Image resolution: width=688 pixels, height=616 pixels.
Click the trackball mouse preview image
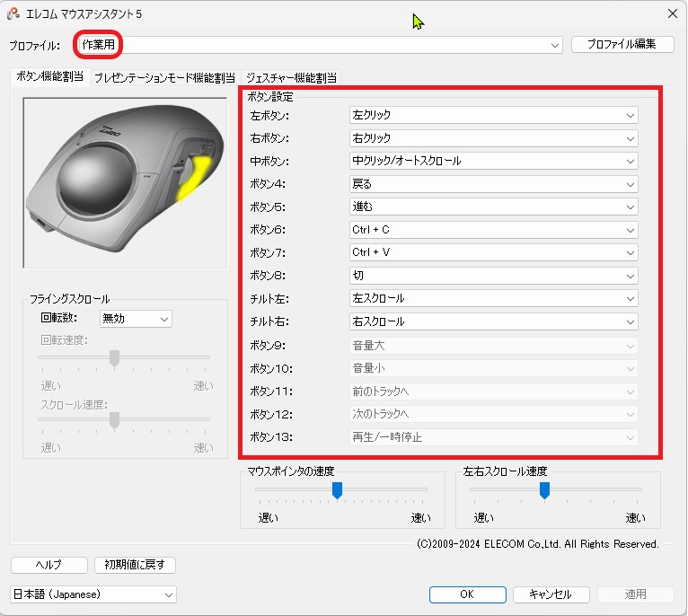[x=126, y=183]
